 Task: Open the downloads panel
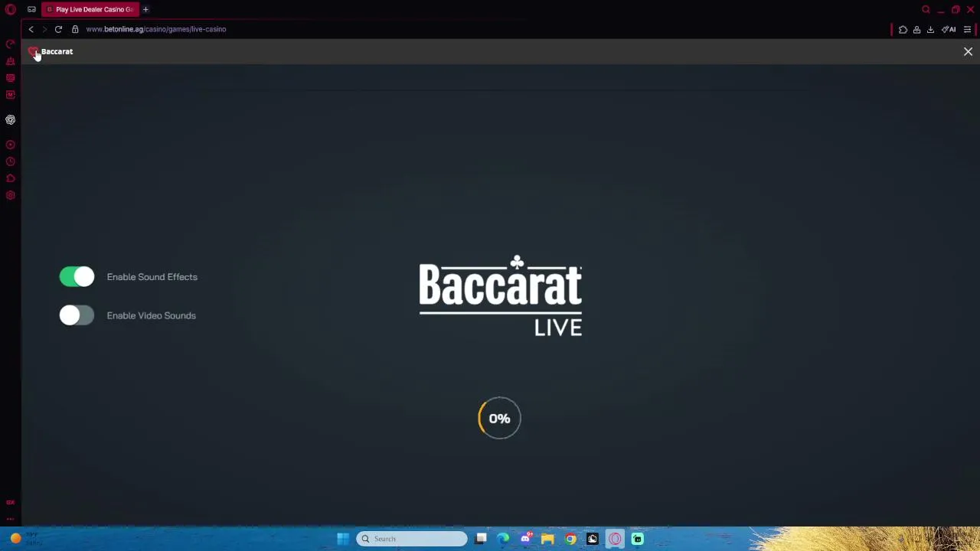click(x=930, y=30)
